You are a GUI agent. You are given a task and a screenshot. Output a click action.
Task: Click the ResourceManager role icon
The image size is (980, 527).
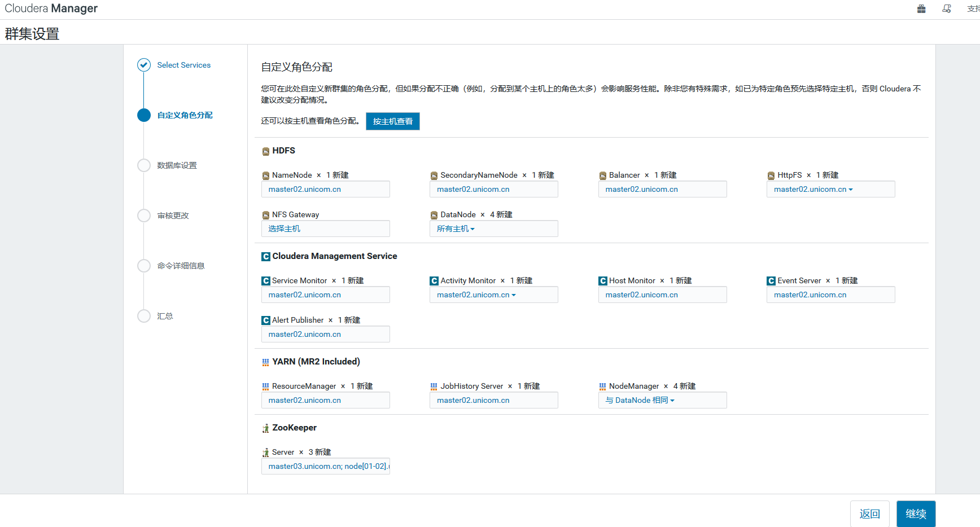point(265,387)
